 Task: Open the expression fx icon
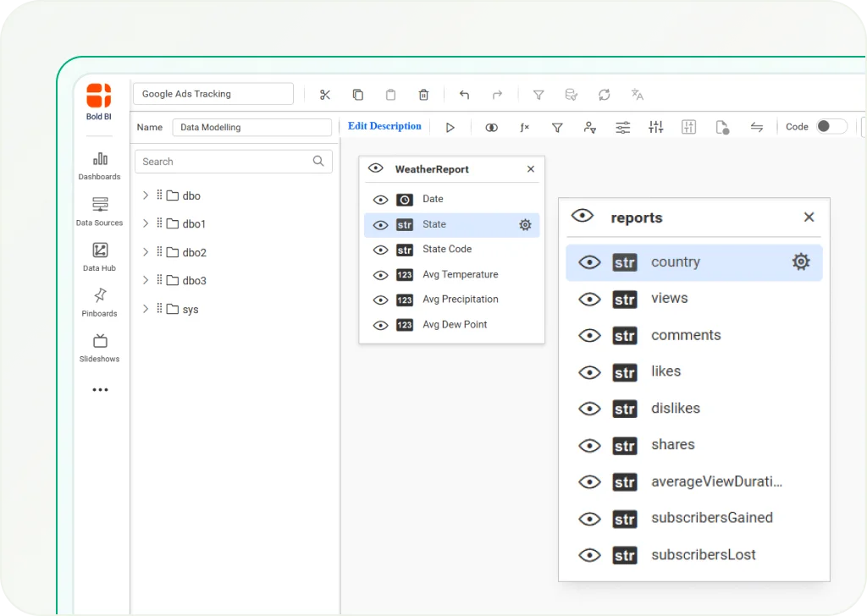[x=524, y=127]
